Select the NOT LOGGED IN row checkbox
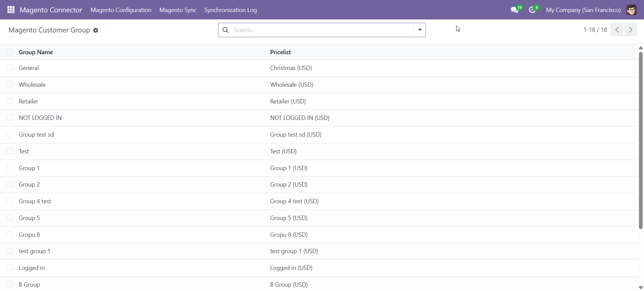Image resolution: width=644 pixels, height=291 pixels. tap(10, 118)
